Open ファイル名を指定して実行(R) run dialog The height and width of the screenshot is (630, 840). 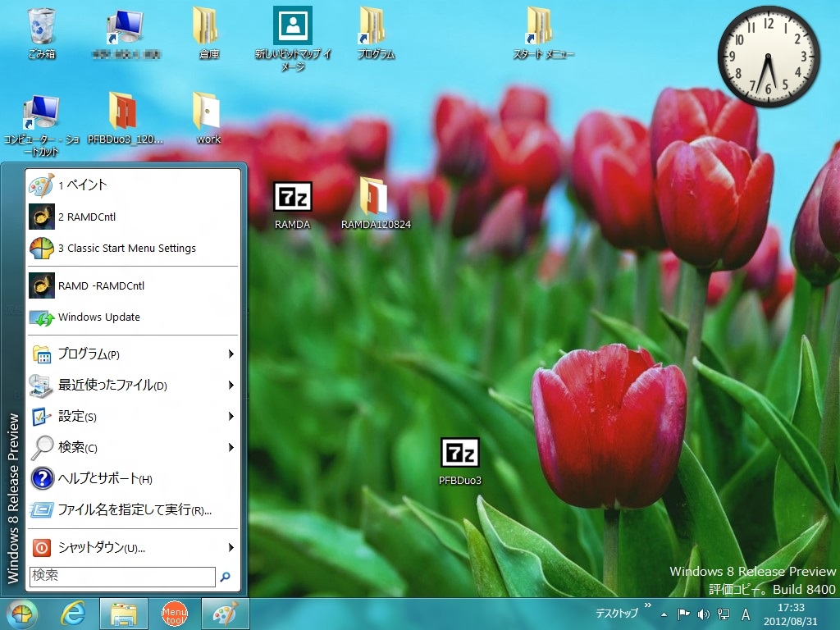pyautogui.click(x=135, y=510)
